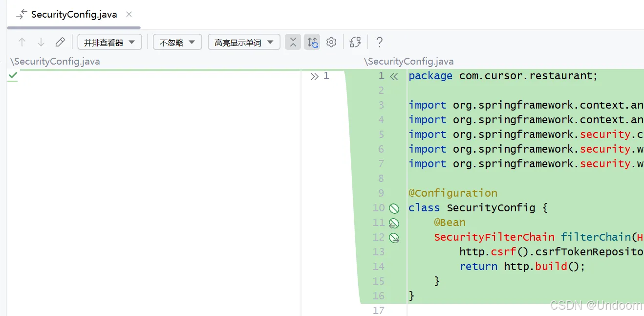Click the diff tab icon before SecurityConfig.java
The width and height of the screenshot is (644, 316).
click(21, 15)
